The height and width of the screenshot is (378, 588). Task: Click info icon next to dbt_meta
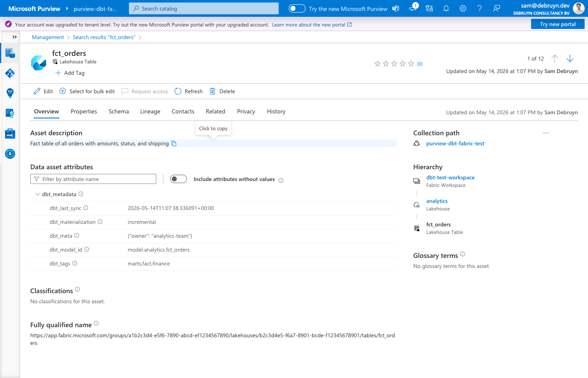77,236
